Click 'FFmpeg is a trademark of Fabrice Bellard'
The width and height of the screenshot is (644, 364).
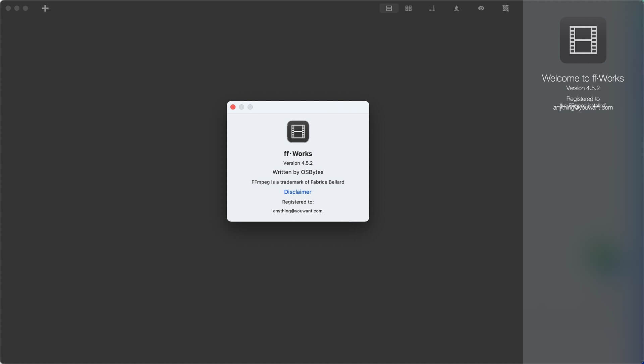(x=298, y=182)
